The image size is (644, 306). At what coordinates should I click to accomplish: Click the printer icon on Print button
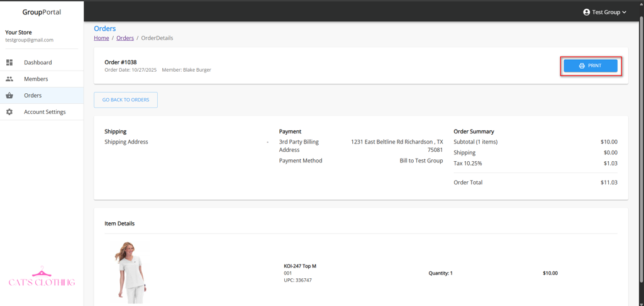[582, 65]
